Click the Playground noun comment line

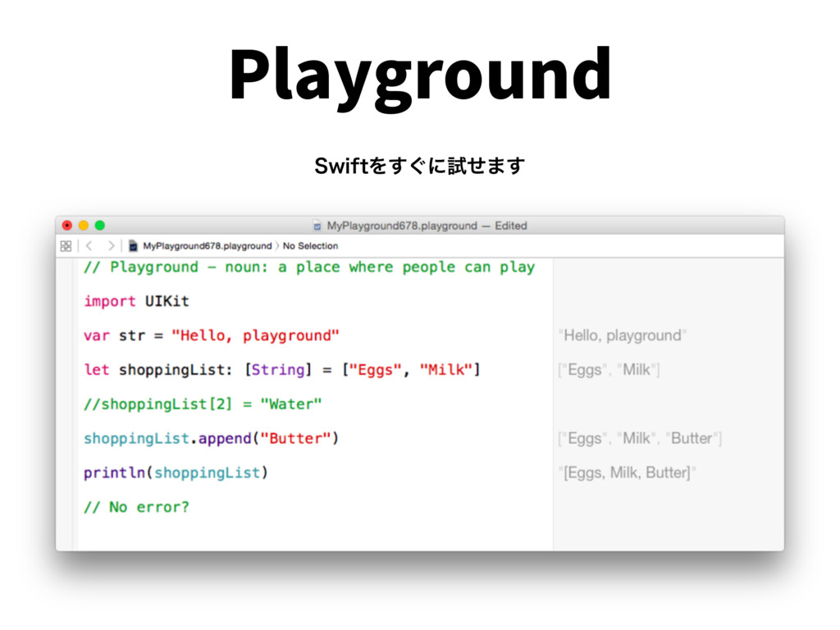(309, 267)
